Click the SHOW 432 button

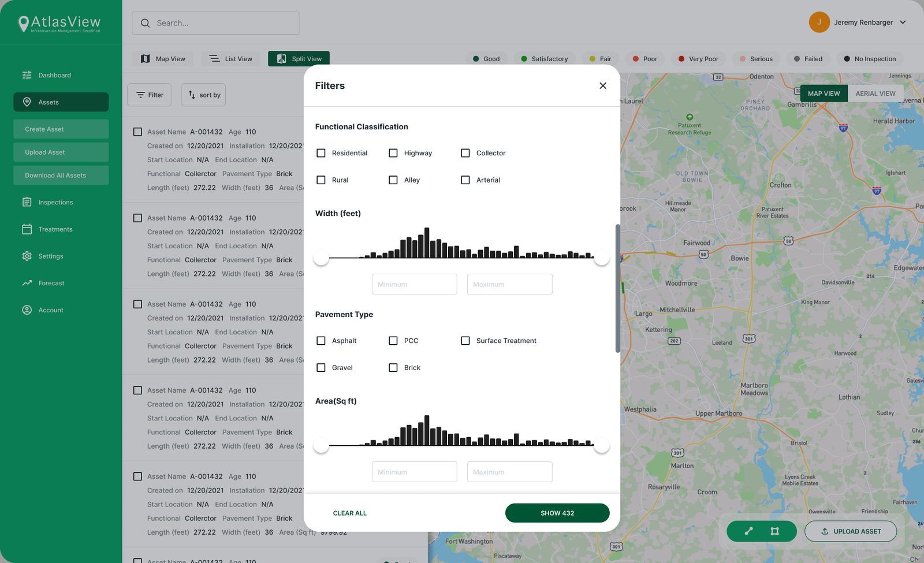pos(557,513)
